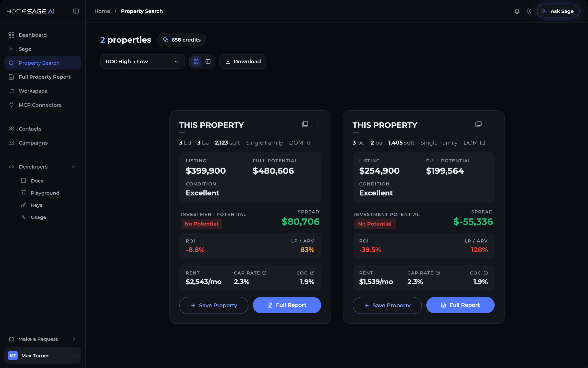588x368 pixels.
Task: Expand Make a Request arrow
Action: click(x=74, y=339)
